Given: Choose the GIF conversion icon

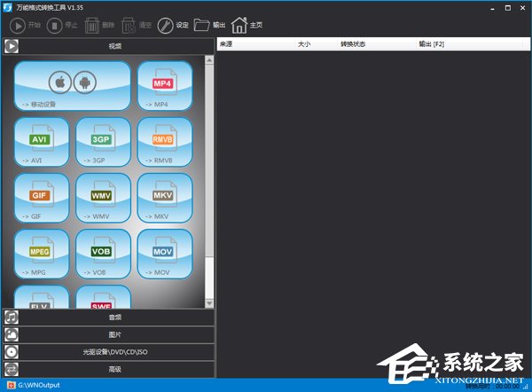Looking at the screenshot, I should pyautogui.click(x=41, y=198).
